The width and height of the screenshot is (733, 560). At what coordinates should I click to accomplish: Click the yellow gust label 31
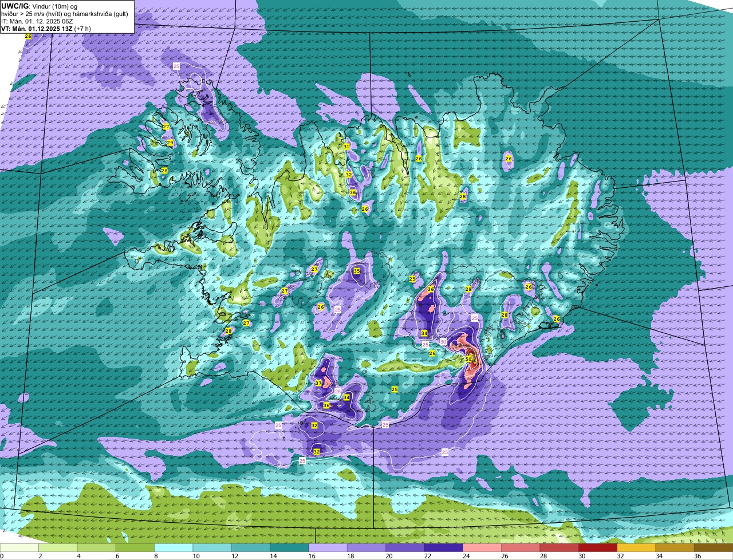click(346, 147)
